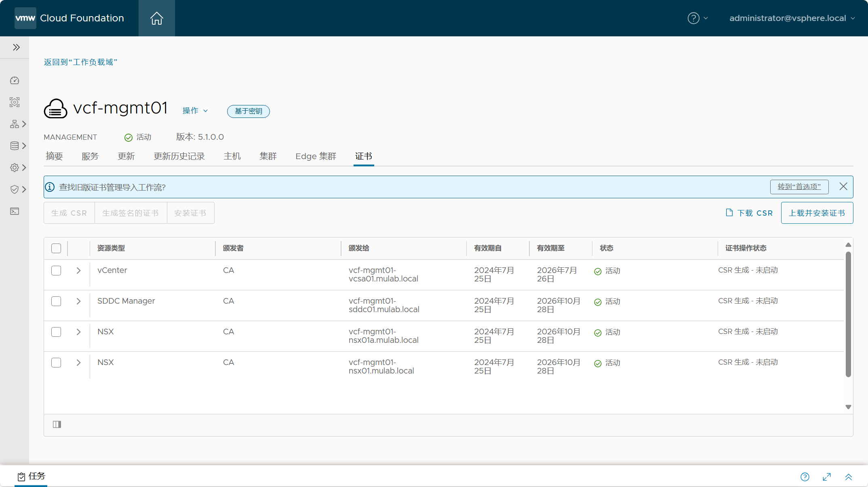Switch to the 服务 tab
The width and height of the screenshot is (868, 487).
90,156
